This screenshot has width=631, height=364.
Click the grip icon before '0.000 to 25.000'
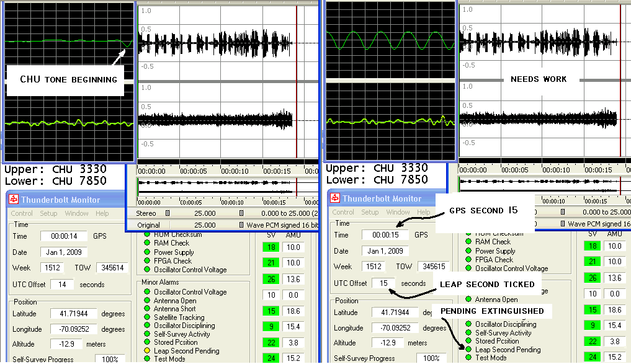click(241, 213)
